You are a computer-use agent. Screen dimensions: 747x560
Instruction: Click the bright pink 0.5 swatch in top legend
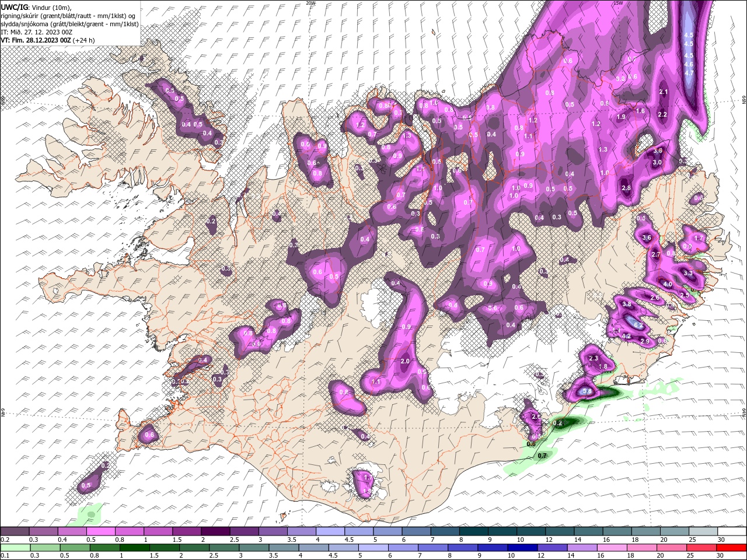pos(100,531)
